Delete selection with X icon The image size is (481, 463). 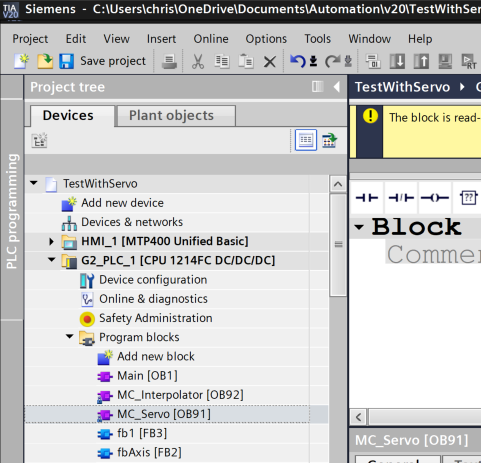[x=270, y=62]
